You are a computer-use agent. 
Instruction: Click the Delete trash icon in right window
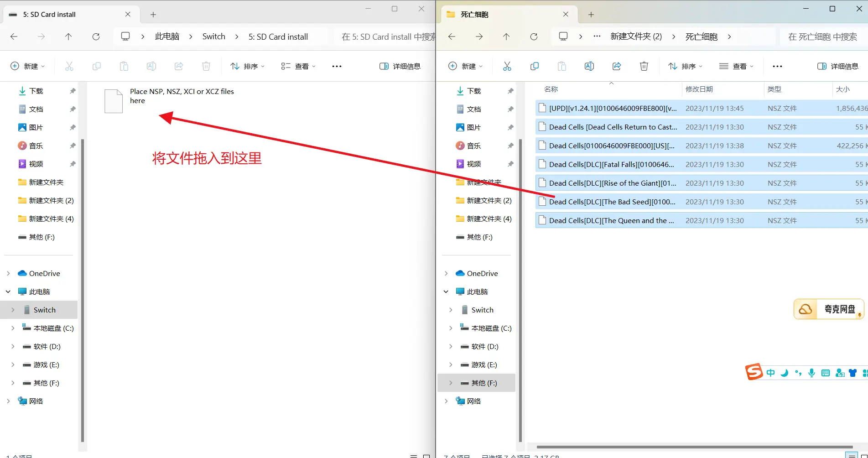644,66
